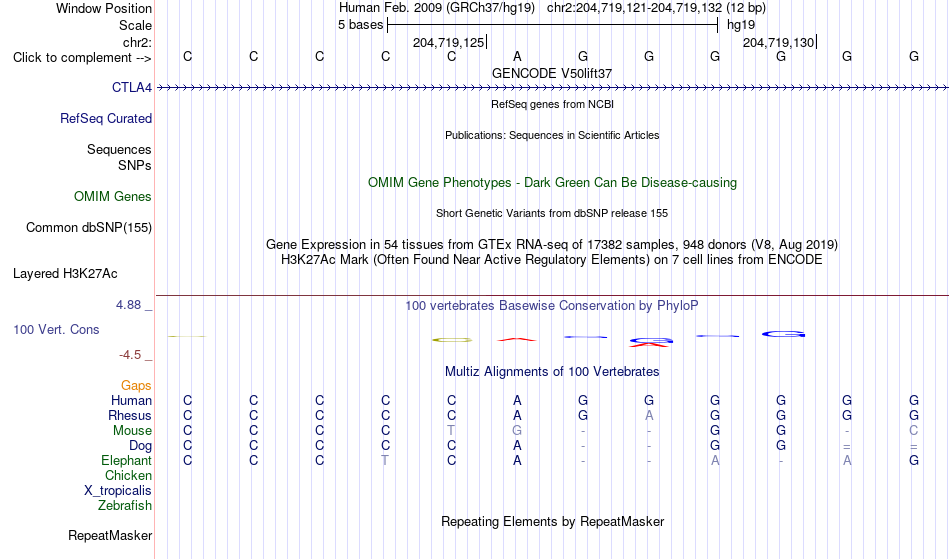This screenshot has width=950, height=559.
Task: Click the H3K27Ac Mark ENCODE track title
Action: pyautogui.click(x=552, y=260)
